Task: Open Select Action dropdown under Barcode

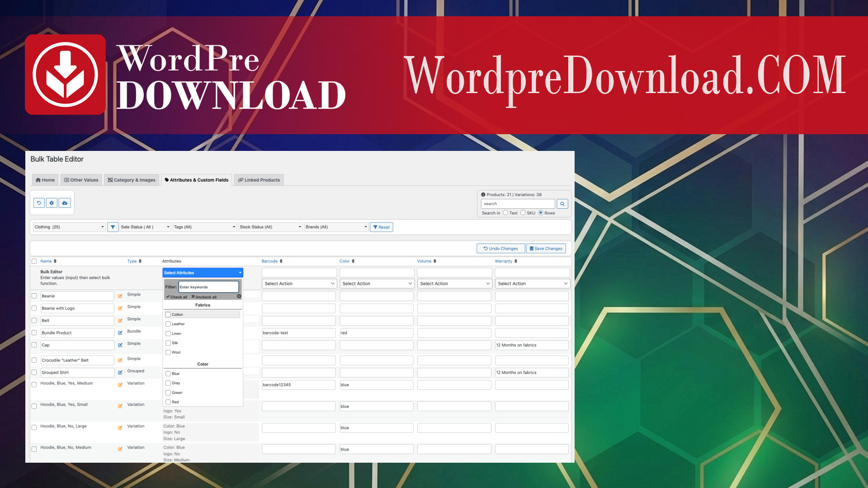Action: (299, 284)
